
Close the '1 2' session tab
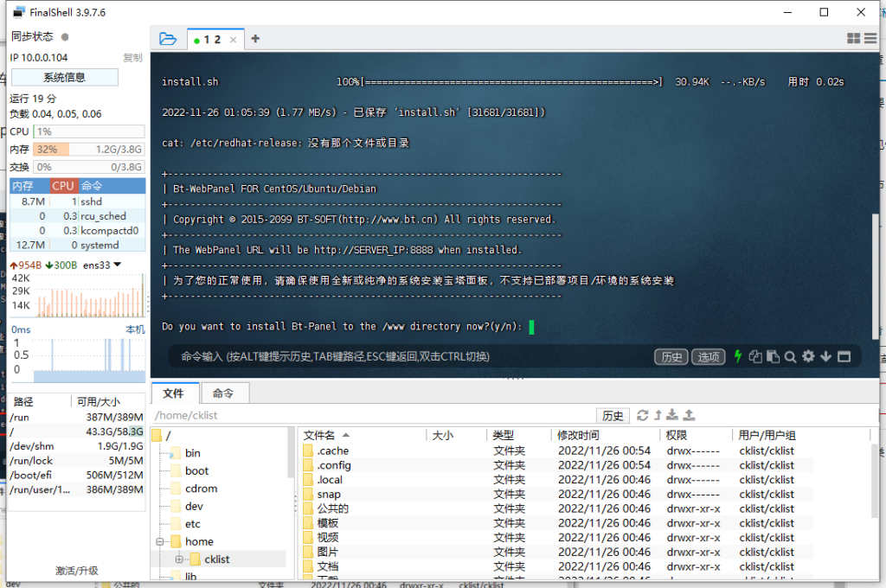[x=233, y=40]
